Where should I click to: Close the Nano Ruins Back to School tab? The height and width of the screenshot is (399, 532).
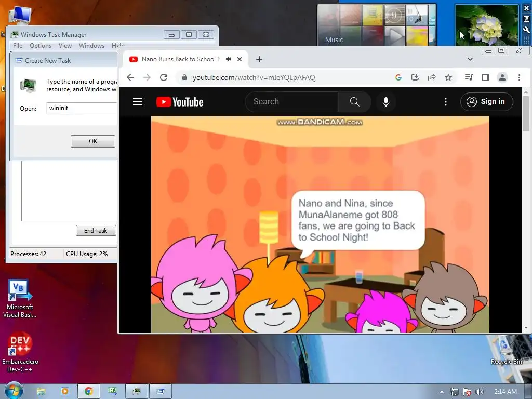tap(240, 59)
